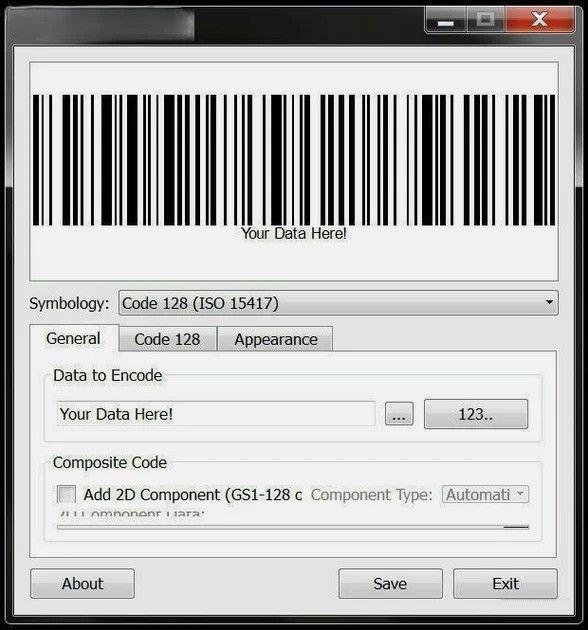The image size is (588, 630).
Task: Open the Component Type dropdown
Action: point(485,494)
